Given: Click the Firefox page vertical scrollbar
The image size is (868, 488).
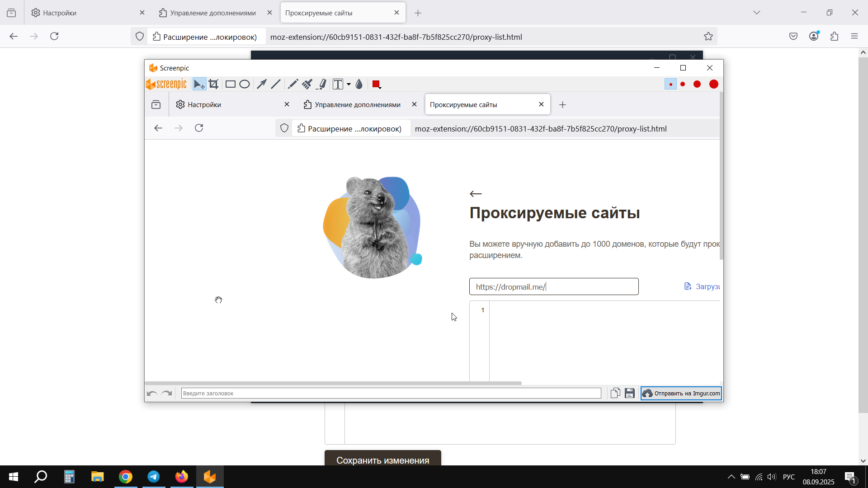Looking at the screenshot, I should tap(863, 235).
